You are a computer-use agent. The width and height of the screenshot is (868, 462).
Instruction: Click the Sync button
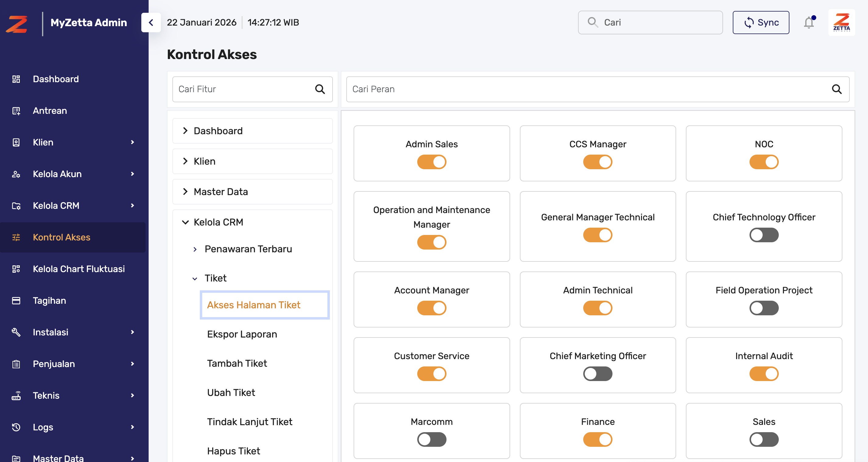[x=761, y=22]
